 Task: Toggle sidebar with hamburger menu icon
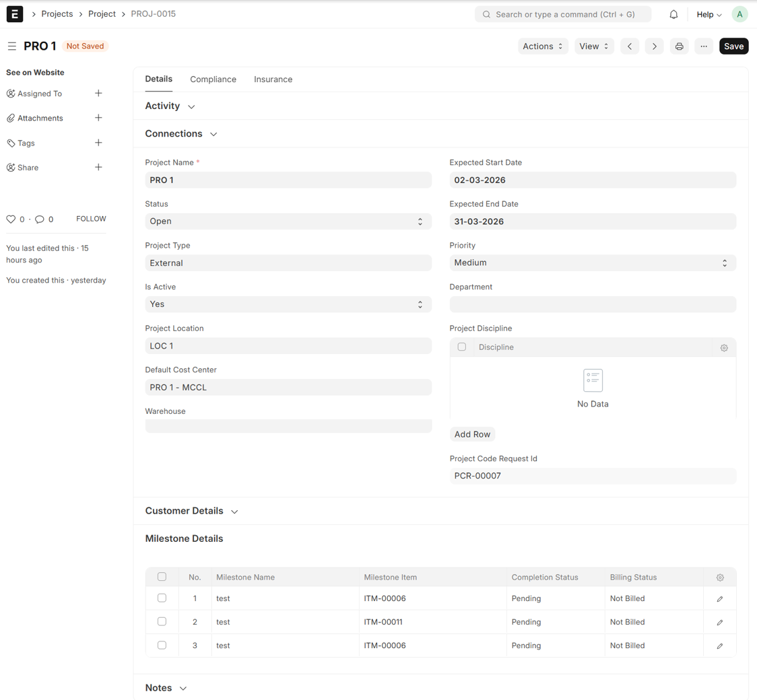coord(11,46)
